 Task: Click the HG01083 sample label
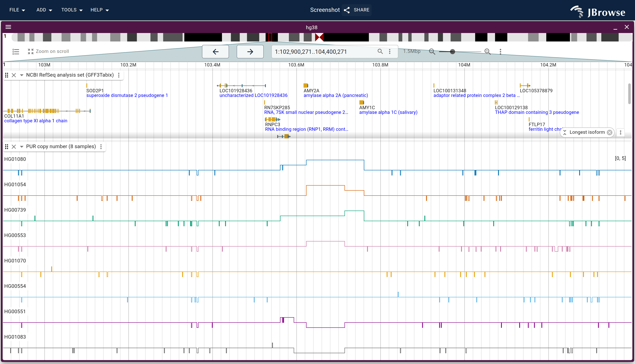[15, 337]
